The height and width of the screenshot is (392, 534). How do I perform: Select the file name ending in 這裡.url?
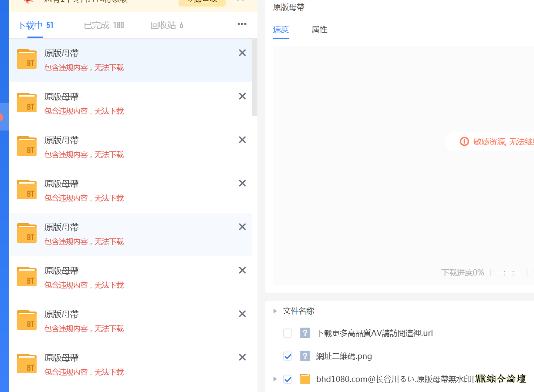pos(375,333)
